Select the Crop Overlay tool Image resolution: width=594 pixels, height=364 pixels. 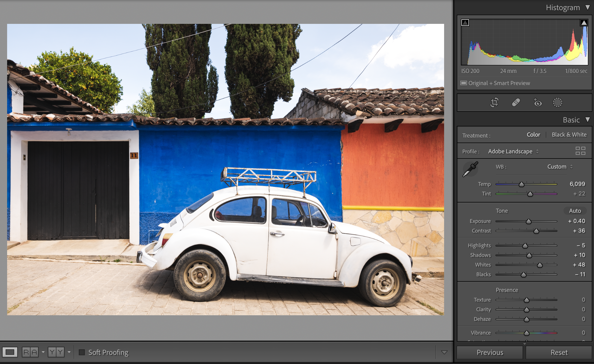[494, 103]
